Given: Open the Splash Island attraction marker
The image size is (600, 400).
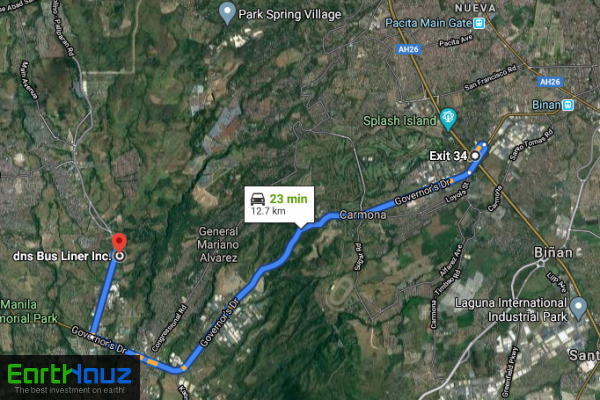Looking at the screenshot, I should (x=448, y=119).
